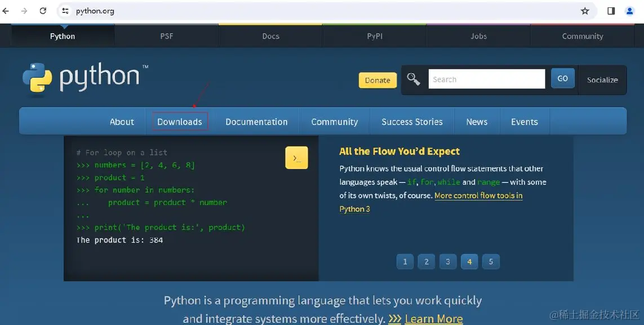Open the News menu
Screen dimensions: 644x325
pos(477,122)
